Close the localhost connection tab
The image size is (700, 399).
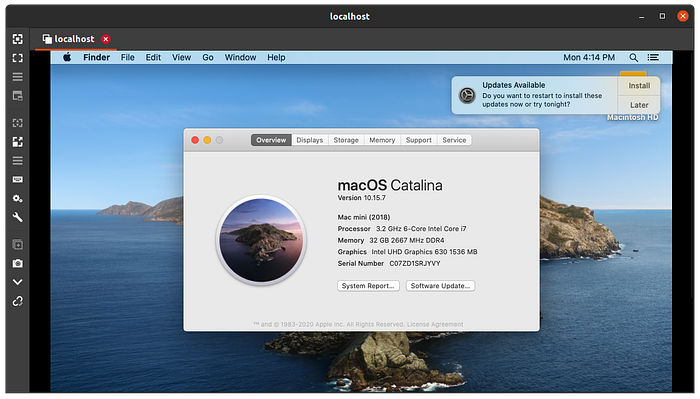pyautogui.click(x=106, y=39)
